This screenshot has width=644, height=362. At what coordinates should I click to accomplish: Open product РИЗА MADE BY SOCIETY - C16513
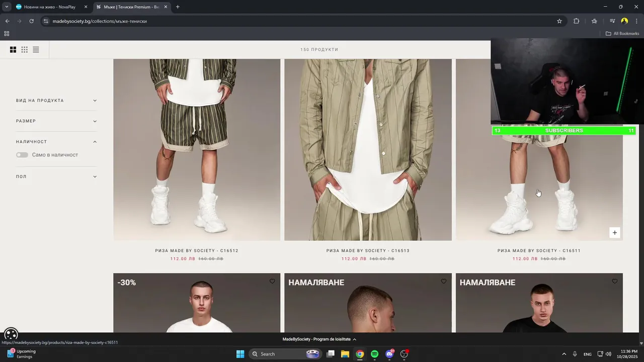pyautogui.click(x=368, y=250)
